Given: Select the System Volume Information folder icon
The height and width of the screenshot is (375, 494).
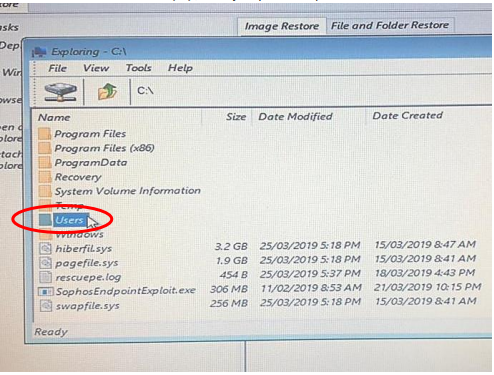Looking at the screenshot, I should [x=45, y=191].
